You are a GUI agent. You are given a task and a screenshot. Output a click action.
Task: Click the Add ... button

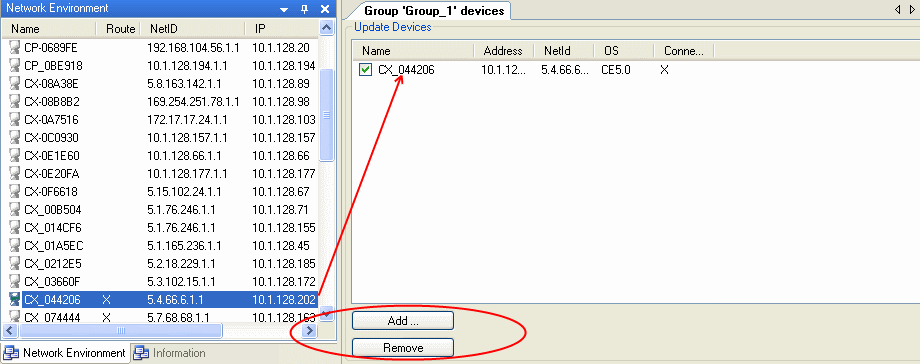click(402, 321)
